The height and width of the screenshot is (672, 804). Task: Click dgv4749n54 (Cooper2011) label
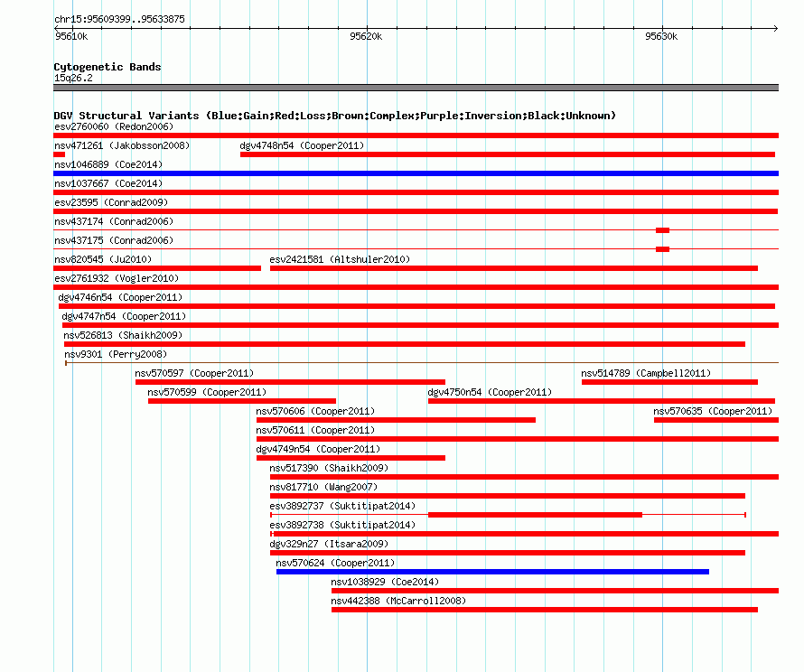318,449
